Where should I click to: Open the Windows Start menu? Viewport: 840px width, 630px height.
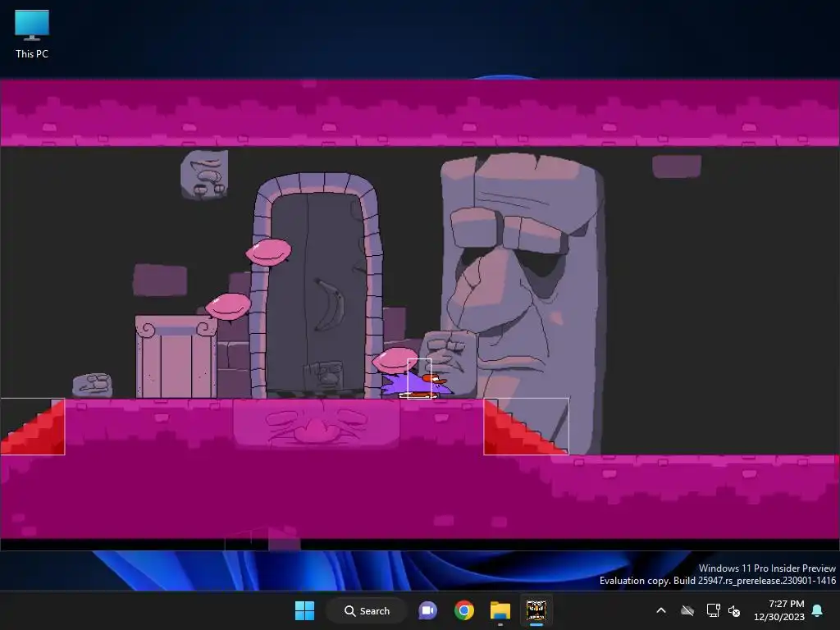tap(305, 610)
